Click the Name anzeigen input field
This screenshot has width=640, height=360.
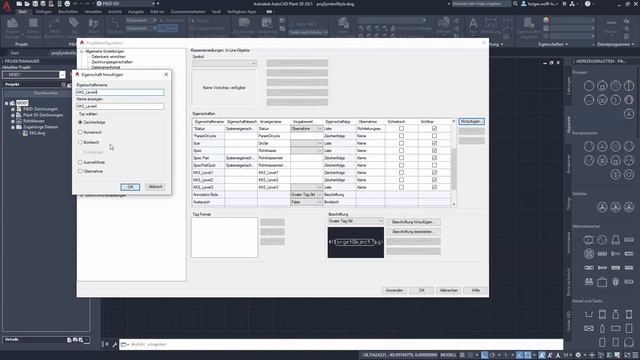[x=120, y=106]
